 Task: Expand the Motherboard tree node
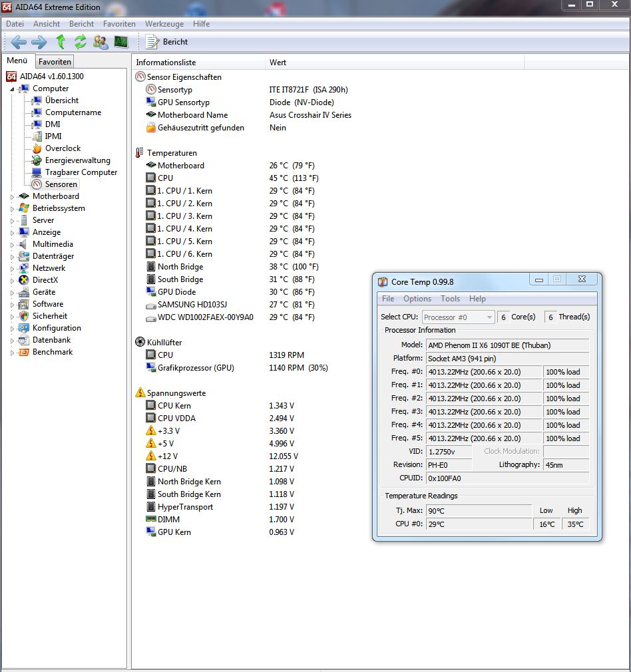[12, 197]
